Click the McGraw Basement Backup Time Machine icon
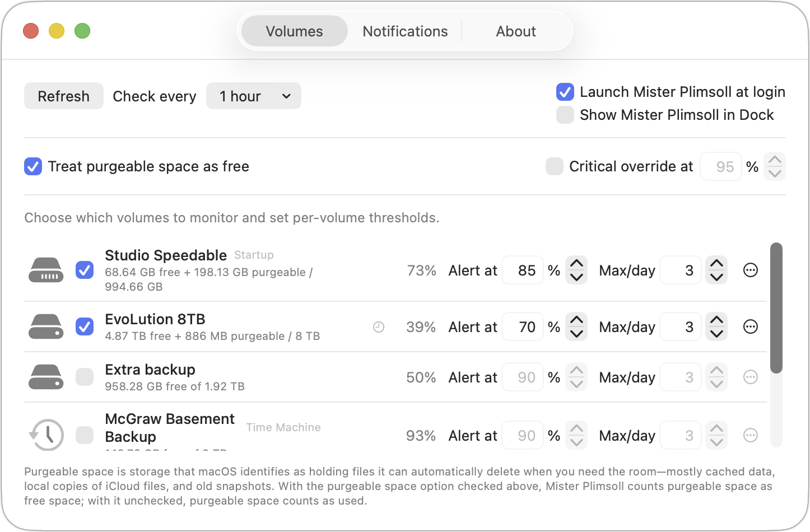This screenshot has width=810, height=532. pyautogui.click(x=46, y=435)
